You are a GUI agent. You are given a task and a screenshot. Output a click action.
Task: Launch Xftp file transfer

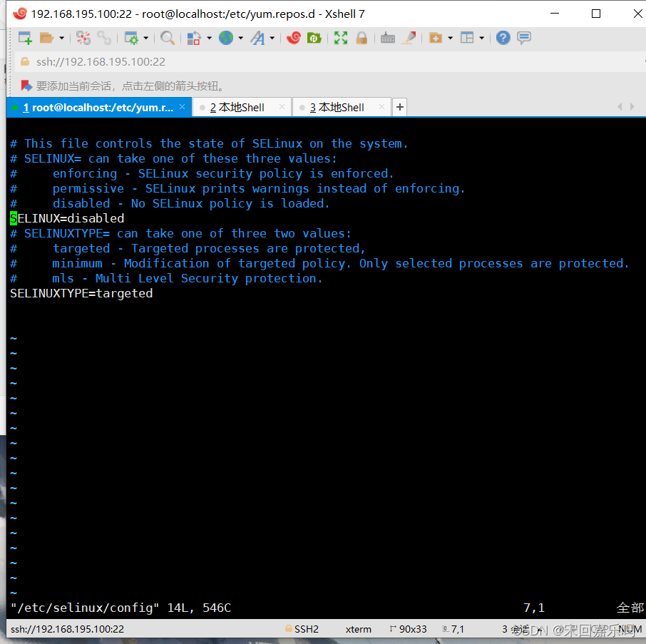(x=312, y=37)
